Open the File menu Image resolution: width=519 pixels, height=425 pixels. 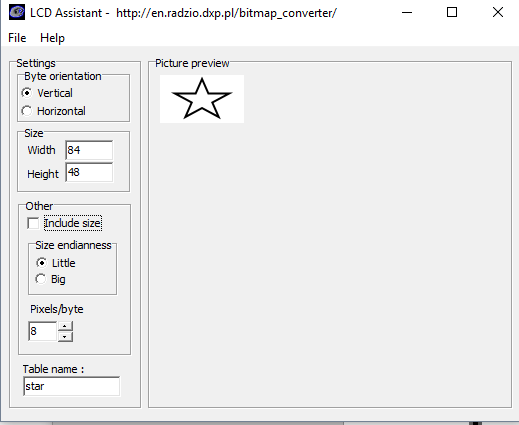coord(17,38)
